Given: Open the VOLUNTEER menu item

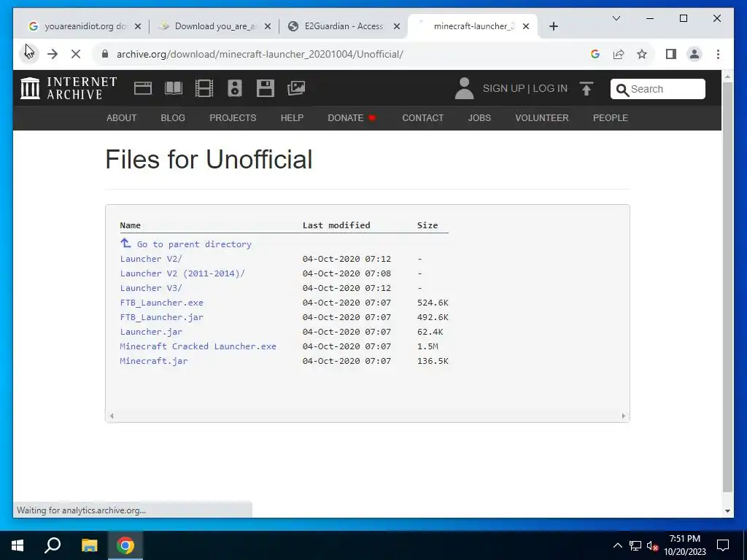Looking at the screenshot, I should coord(542,118).
